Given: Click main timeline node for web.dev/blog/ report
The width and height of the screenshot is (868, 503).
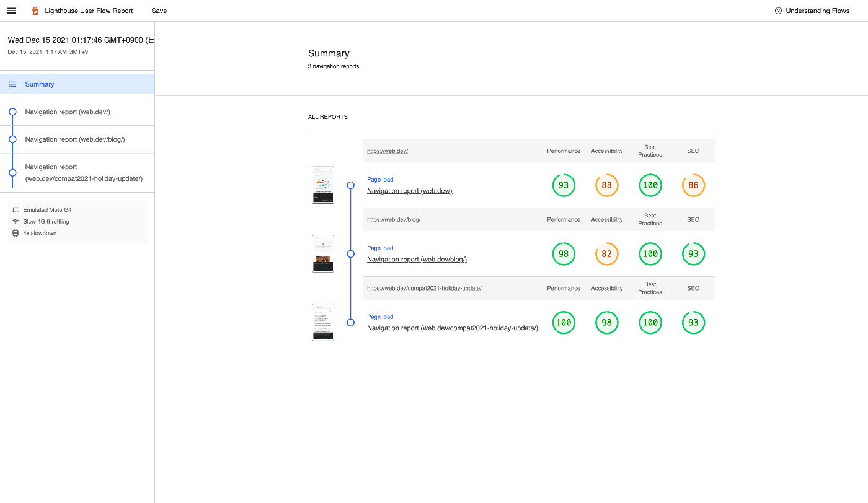Looking at the screenshot, I should click(x=351, y=254).
